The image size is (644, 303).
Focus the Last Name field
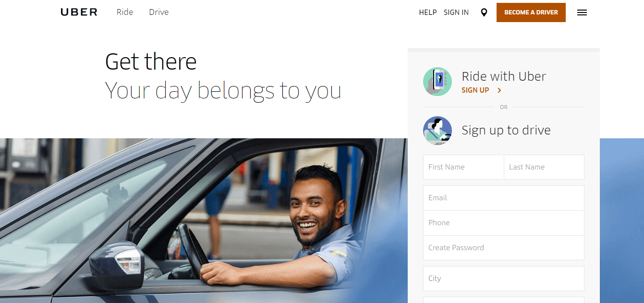(x=544, y=167)
